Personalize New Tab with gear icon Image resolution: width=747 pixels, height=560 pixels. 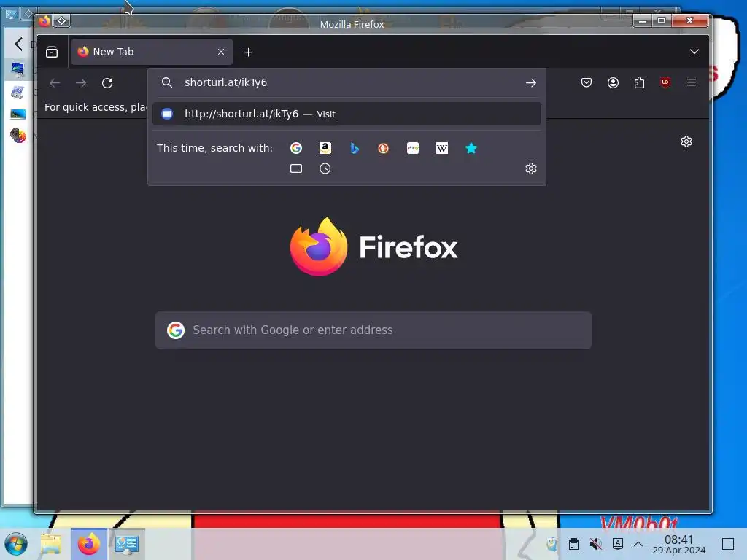(x=686, y=141)
